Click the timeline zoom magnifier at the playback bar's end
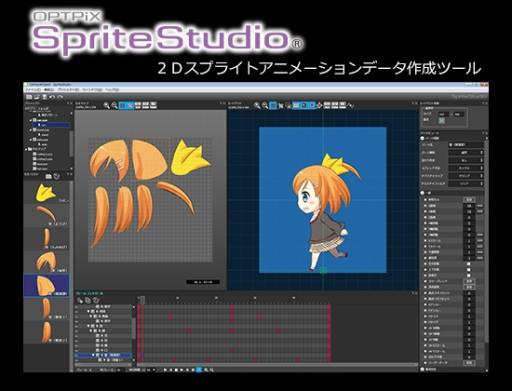Viewport: 512px width, 391px height. (212, 370)
